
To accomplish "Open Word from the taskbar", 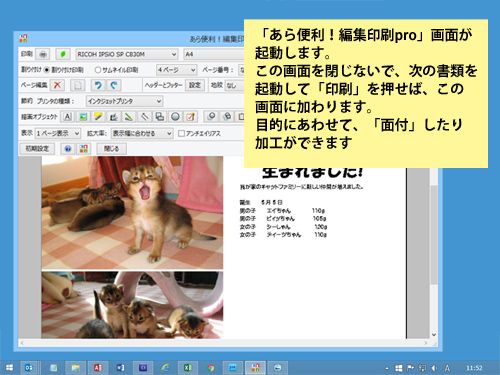I will (120, 368).
